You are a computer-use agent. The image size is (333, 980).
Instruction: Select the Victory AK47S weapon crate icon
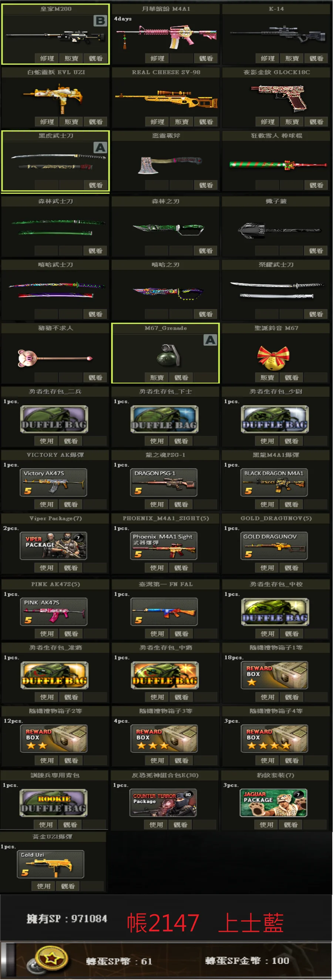(x=53, y=482)
